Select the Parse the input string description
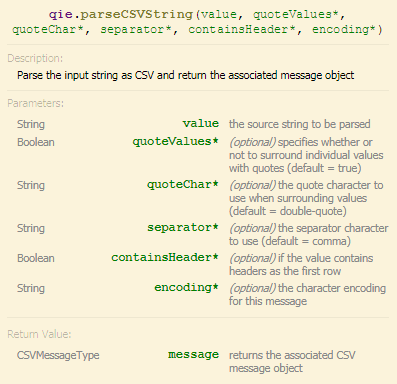The width and height of the screenshot is (397, 384). (185, 75)
